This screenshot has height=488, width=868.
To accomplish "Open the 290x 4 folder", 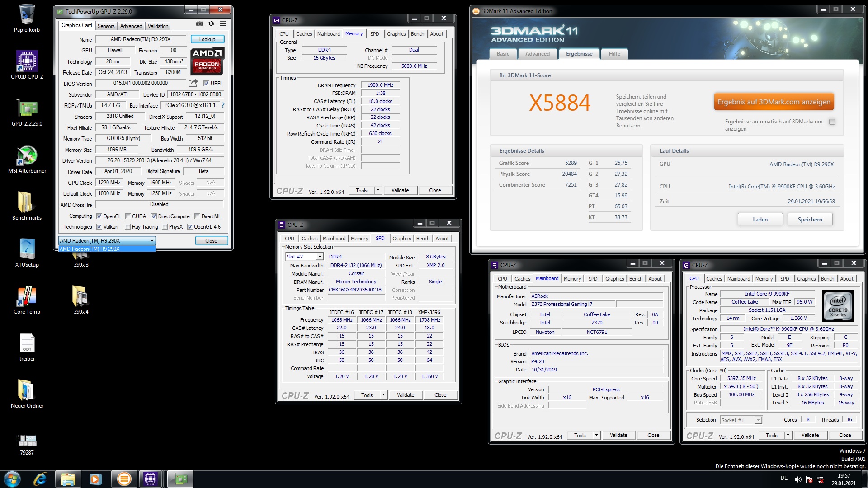I will (x=81, y=300).
